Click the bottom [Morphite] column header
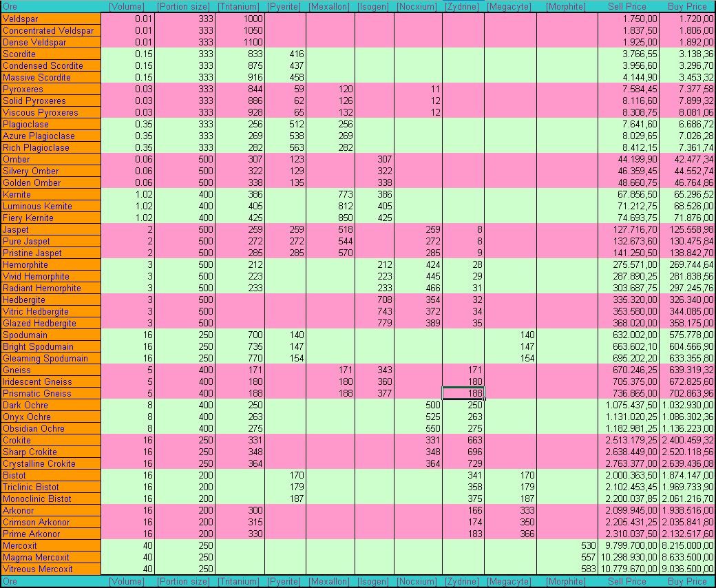 pos(566,582)
